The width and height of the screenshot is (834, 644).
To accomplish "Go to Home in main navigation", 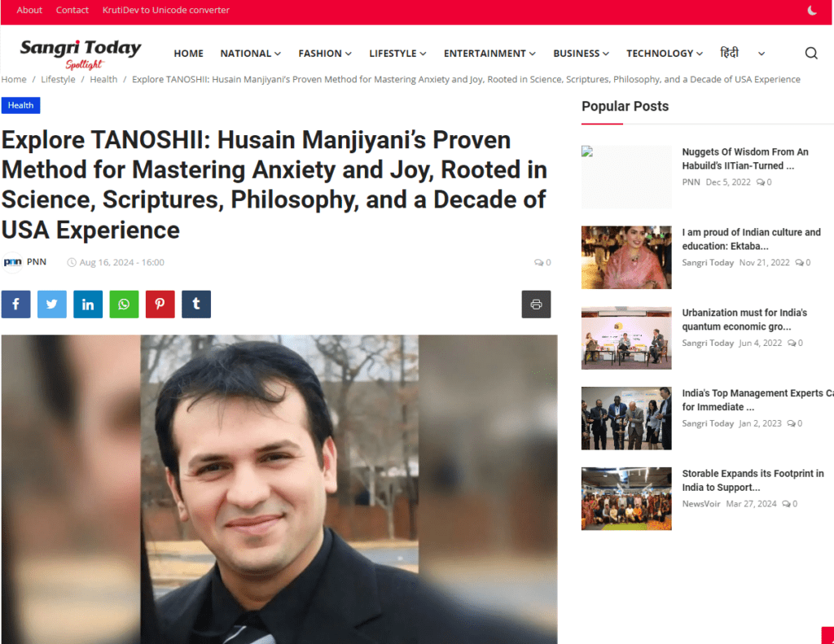I will click(188, 53).
